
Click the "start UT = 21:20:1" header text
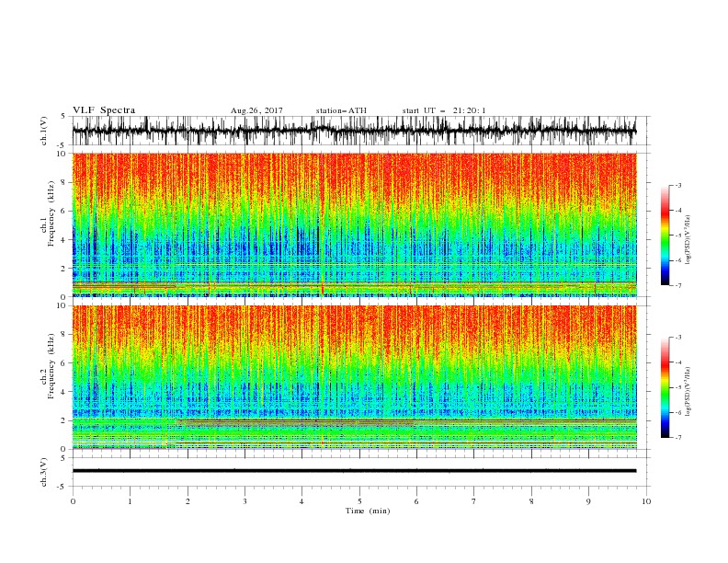(444, 110)
